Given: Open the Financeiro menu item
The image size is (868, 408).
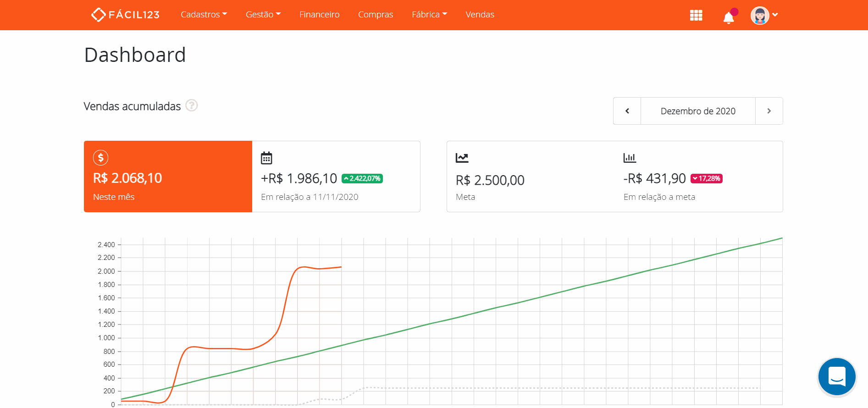Looking at the screenshot, I should [x=319, y=15].
